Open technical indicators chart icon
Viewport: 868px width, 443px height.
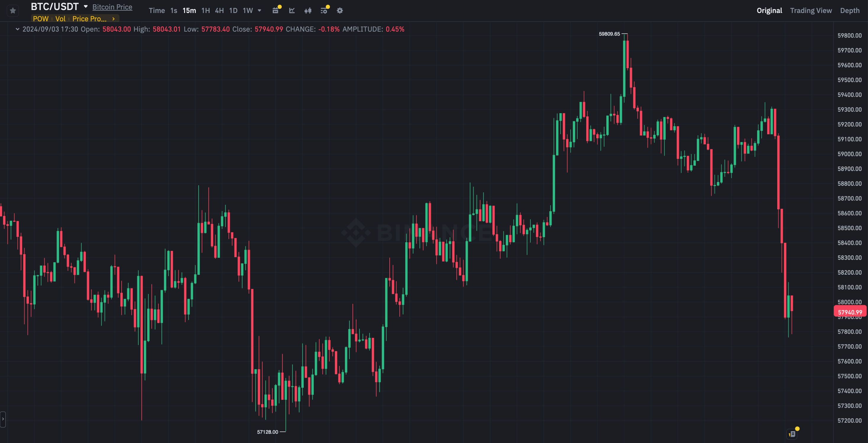(292, 10)
